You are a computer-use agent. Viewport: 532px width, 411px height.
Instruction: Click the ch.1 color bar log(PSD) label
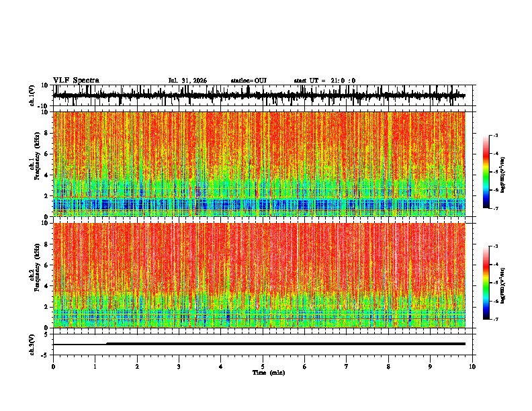point(502,175)
